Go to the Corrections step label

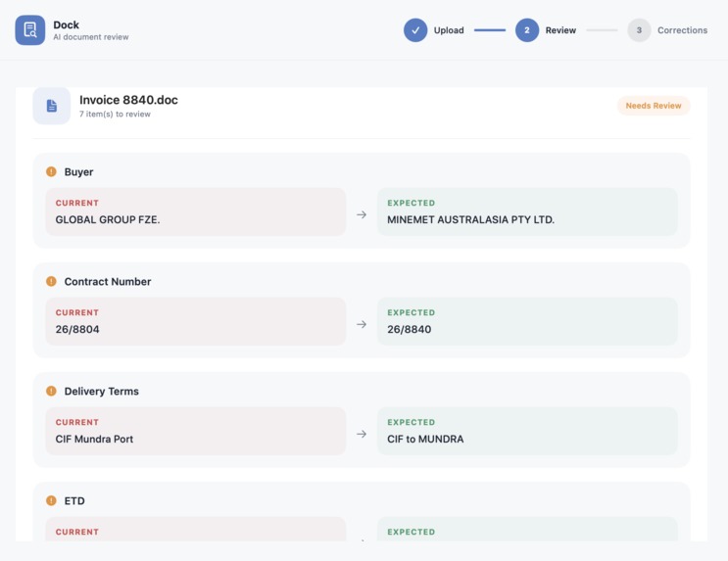pyautogui.click(x=683, y=30)
